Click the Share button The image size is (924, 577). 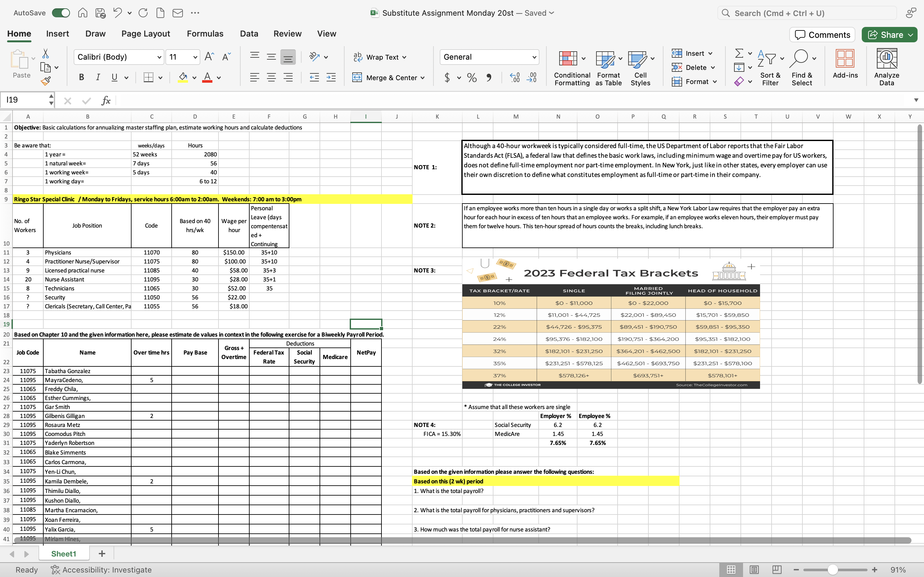(886, 35)
